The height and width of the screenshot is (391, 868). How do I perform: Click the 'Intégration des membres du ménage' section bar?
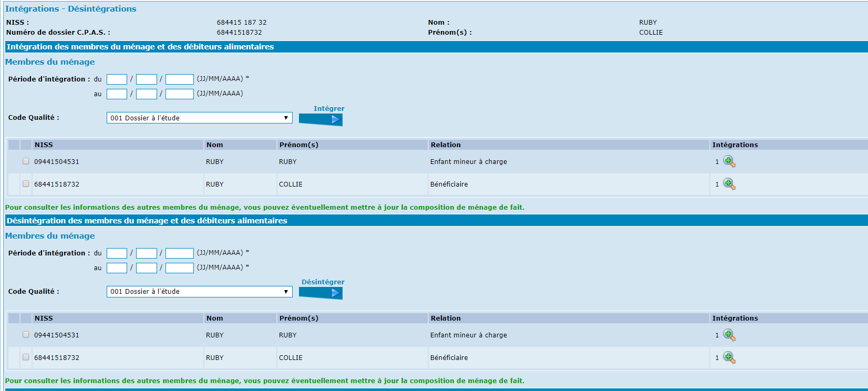tap(436, 47)
